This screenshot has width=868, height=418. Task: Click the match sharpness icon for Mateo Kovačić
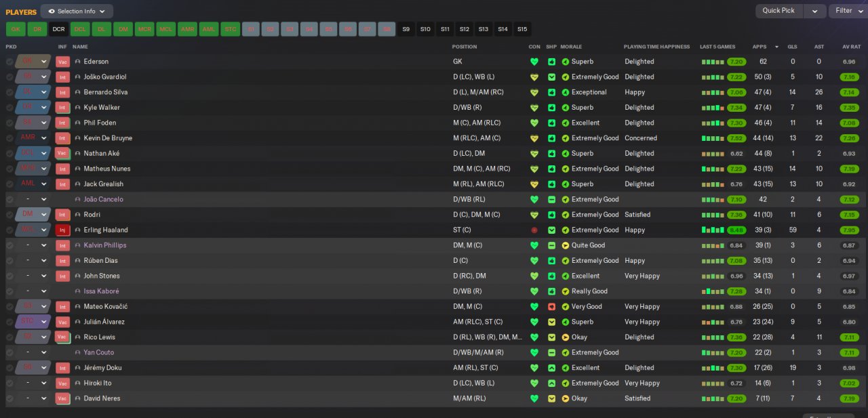click(x=551, y=307)
